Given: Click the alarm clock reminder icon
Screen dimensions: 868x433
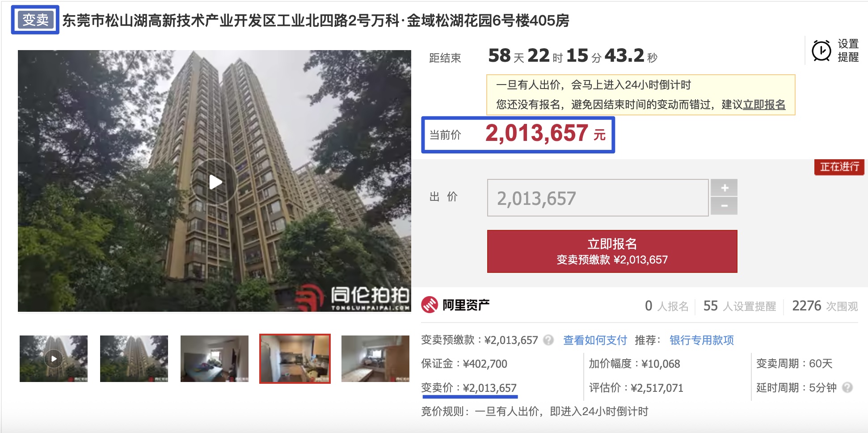Looking at the screenshot, I should (x=821, y=51).
